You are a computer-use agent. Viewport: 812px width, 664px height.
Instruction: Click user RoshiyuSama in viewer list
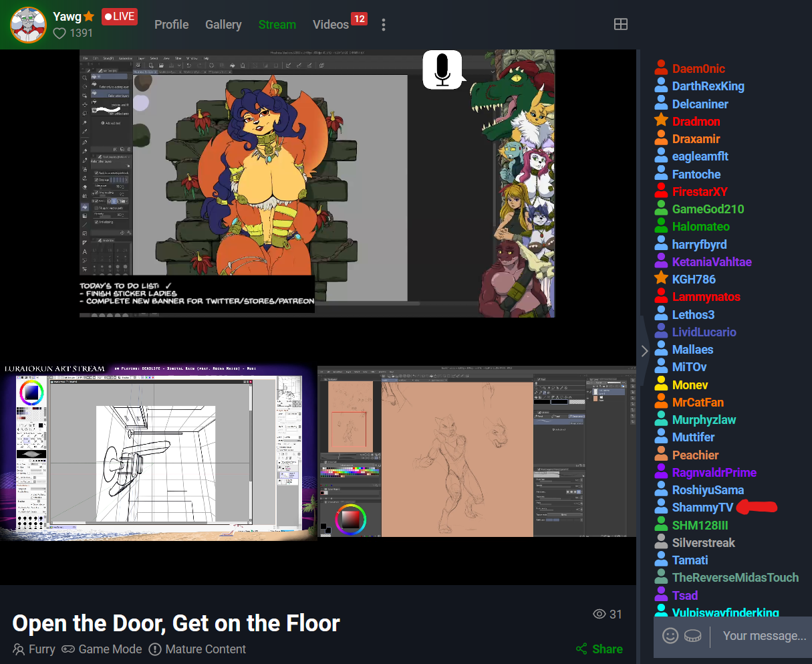pos(708,490)
